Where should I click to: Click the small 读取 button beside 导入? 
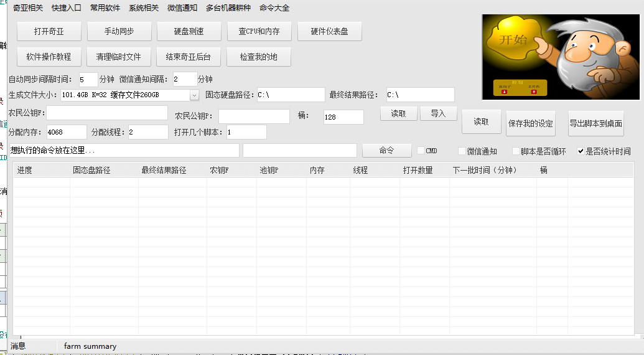(398, 113)
